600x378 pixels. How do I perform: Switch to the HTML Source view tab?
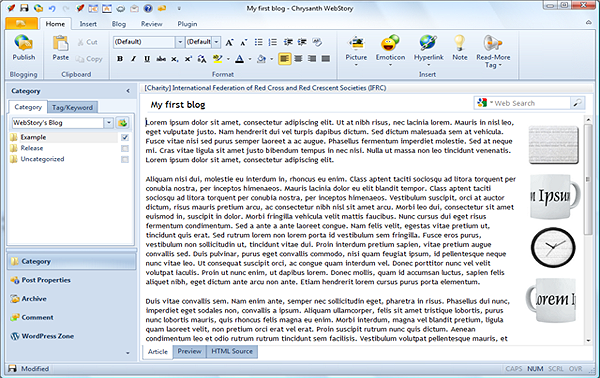232,351
